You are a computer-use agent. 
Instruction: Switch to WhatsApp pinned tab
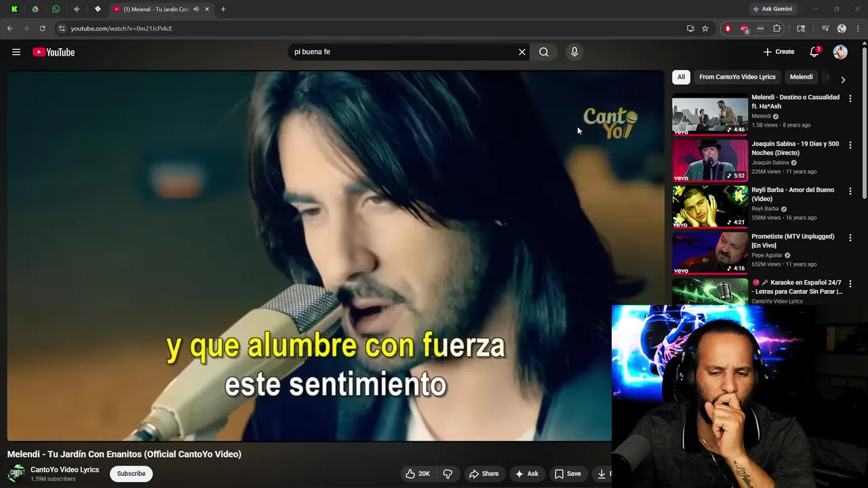[56, 9]
